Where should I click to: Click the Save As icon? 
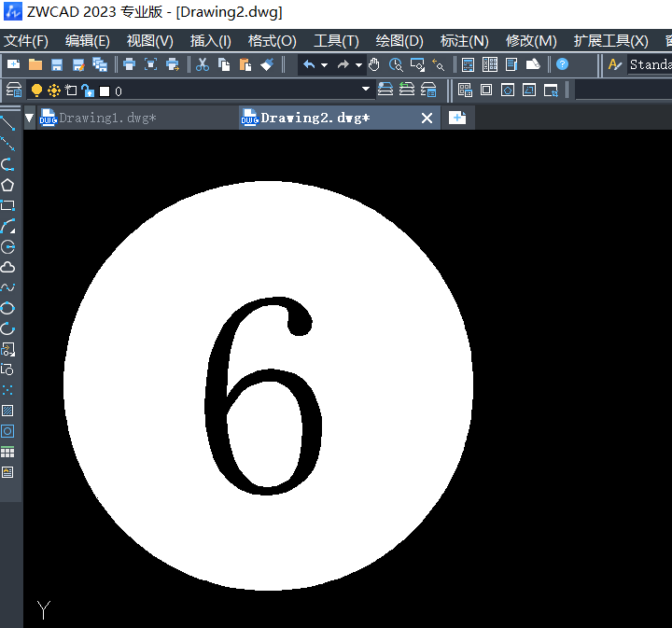pos(78,64)
